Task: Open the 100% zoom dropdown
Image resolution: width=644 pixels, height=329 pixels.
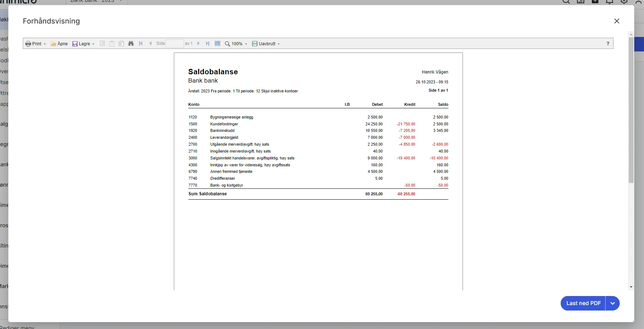Action: click(236, 44)
